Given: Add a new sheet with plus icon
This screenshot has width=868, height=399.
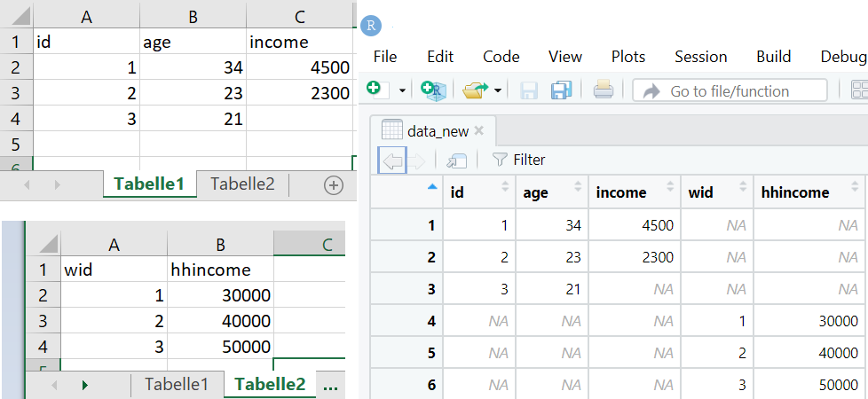Looking at the screenshot, I should [334, 184].
